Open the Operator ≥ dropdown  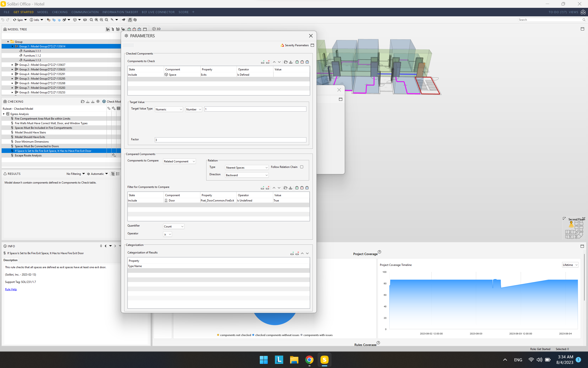point(167,234)
